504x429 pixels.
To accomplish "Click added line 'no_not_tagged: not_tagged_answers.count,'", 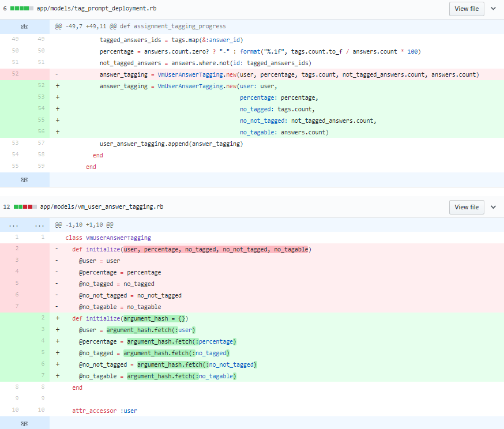I will click(x=277, y=121).
